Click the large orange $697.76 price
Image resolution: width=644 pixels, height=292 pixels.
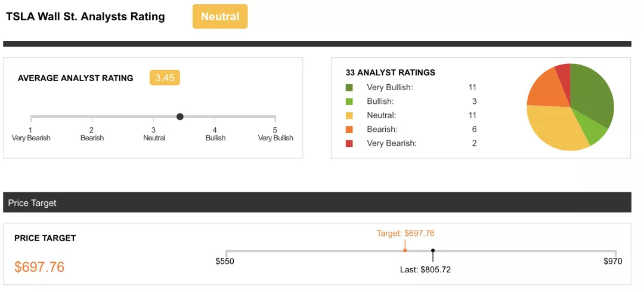pyautogui.click(x=39, y=267)
